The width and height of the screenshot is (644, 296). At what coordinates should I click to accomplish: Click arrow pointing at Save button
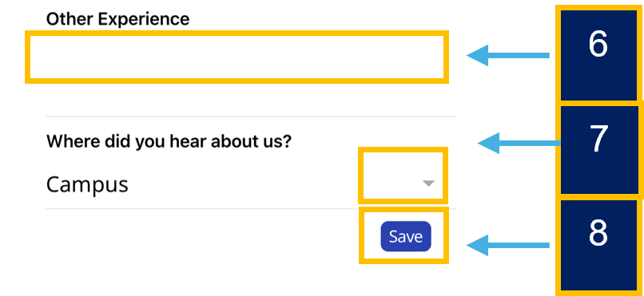(x=508, y=245)
